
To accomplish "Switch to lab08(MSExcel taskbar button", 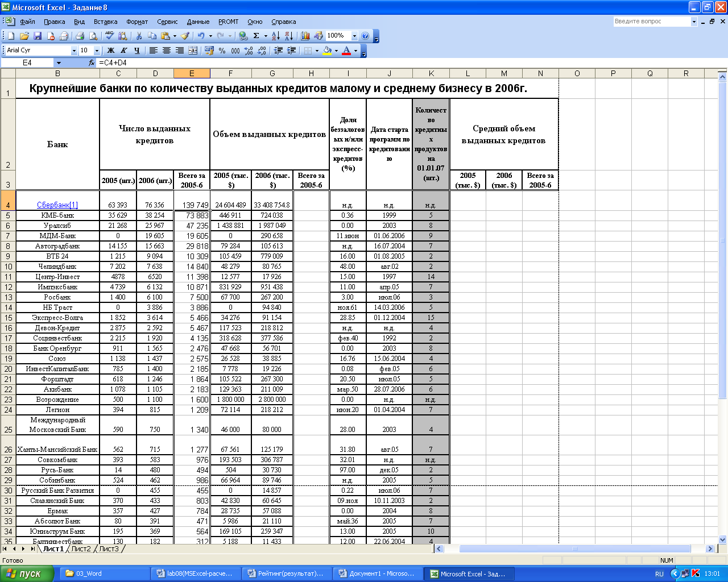I will click(x=197, y=573).
